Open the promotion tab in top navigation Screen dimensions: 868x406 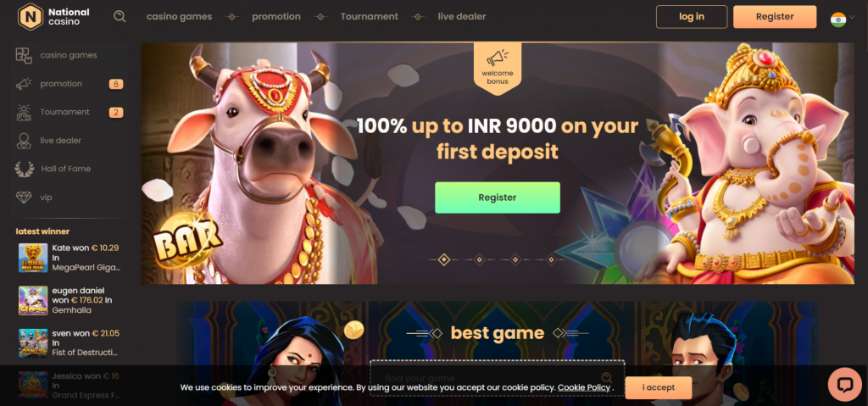tap(276, 17)
